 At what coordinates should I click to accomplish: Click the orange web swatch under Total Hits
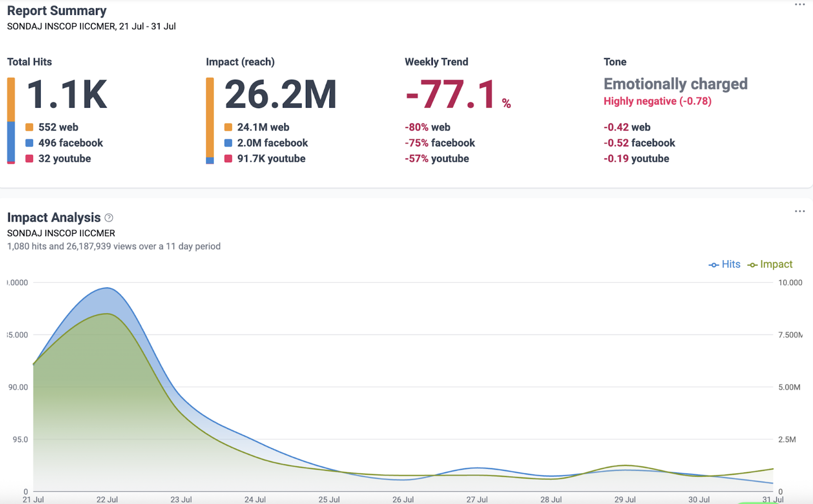(x=29, y=127)
